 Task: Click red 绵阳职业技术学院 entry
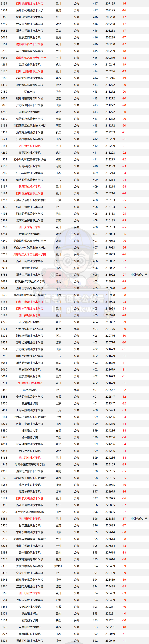point(30,187)
